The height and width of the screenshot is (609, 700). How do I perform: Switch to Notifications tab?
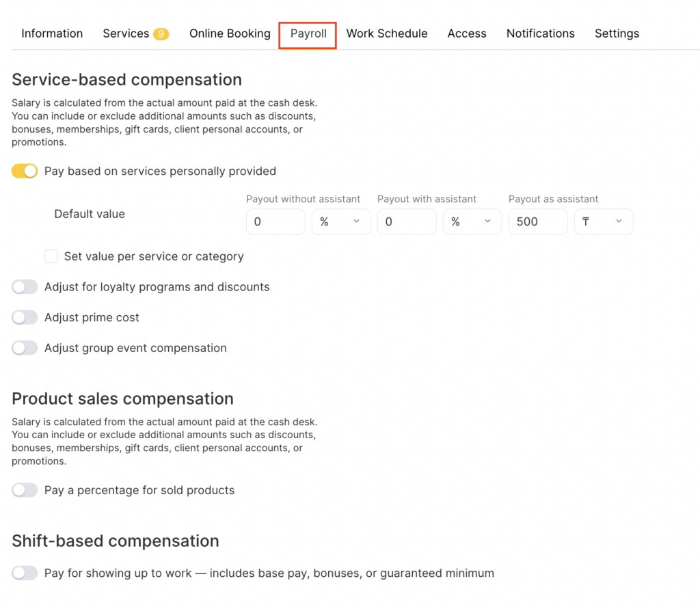[x=540, y=33]
